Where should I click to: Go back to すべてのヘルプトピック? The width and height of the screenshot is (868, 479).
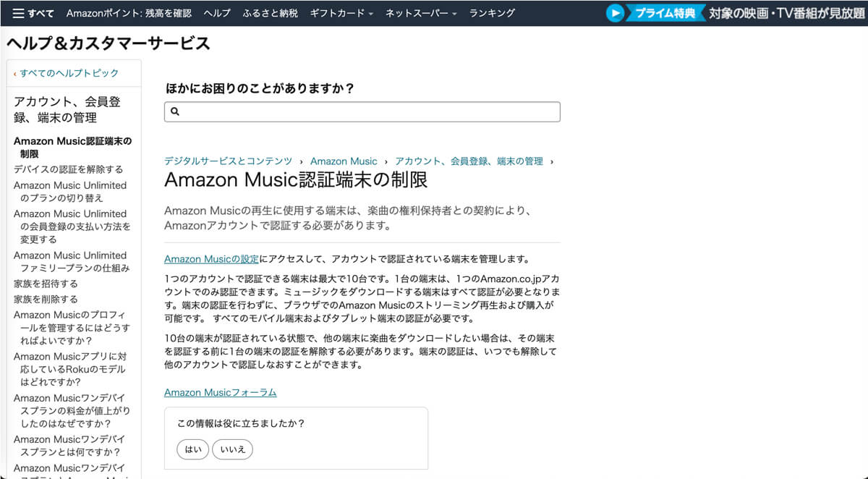(69, 73)
